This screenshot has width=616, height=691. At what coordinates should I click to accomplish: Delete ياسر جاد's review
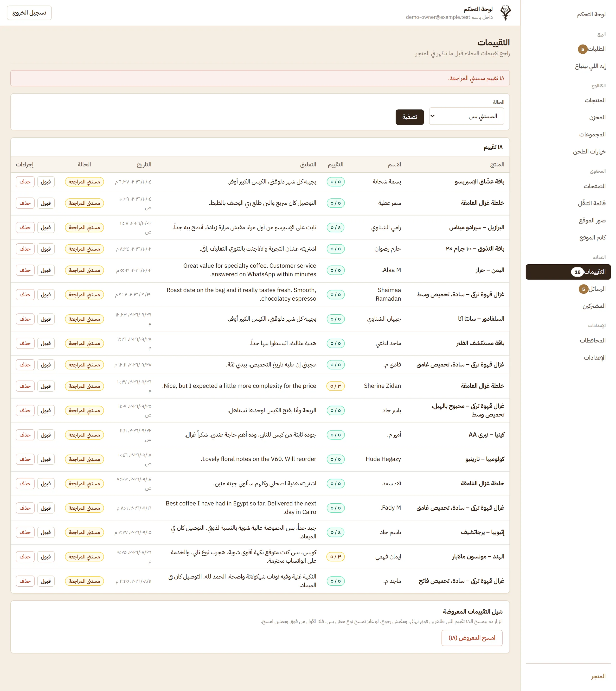click(25, 410)
